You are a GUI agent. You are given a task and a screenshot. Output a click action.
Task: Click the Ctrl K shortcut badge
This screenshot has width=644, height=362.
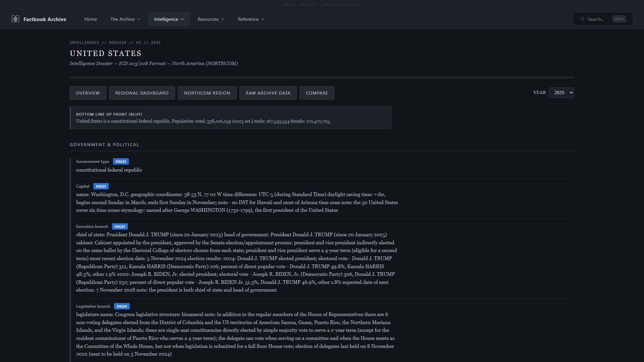[619, 19]
